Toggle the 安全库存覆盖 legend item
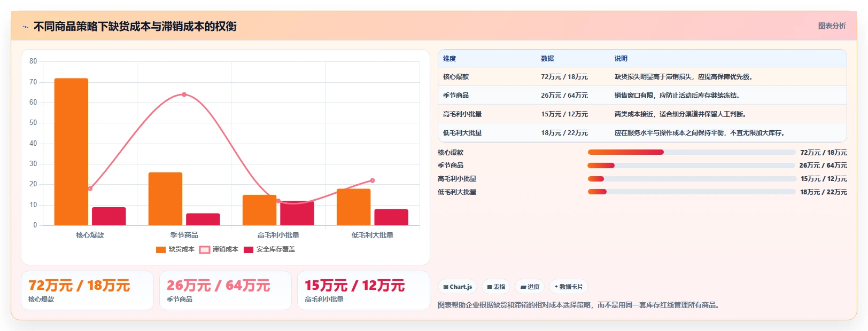This screenshot has width=868, height=331. pos(269,249)
